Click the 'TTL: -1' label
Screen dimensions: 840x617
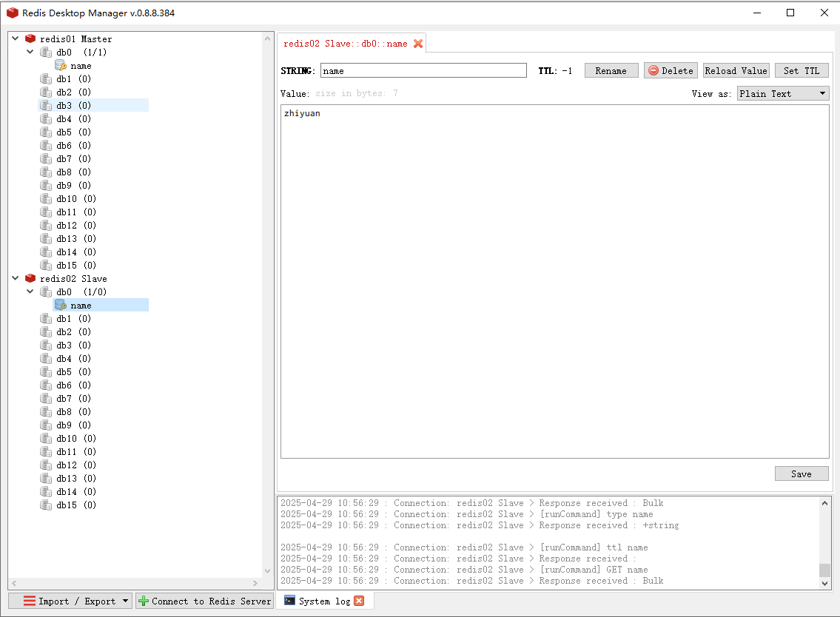point(556,71)
